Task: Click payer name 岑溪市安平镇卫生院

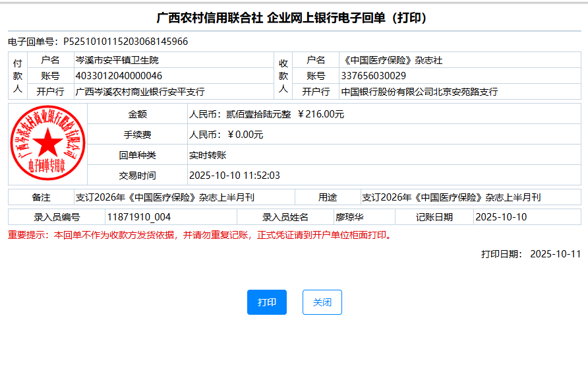Action: click(x=117, y=60)
